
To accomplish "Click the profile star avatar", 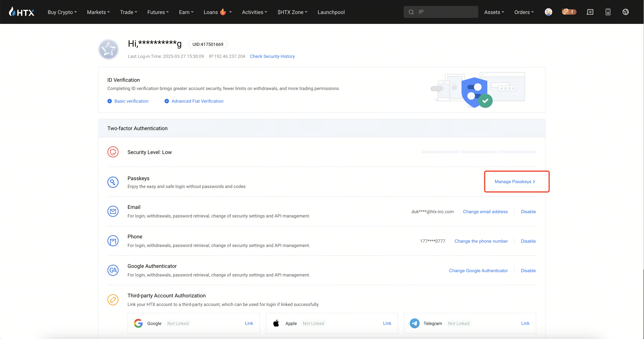I will tap(108, 49).
